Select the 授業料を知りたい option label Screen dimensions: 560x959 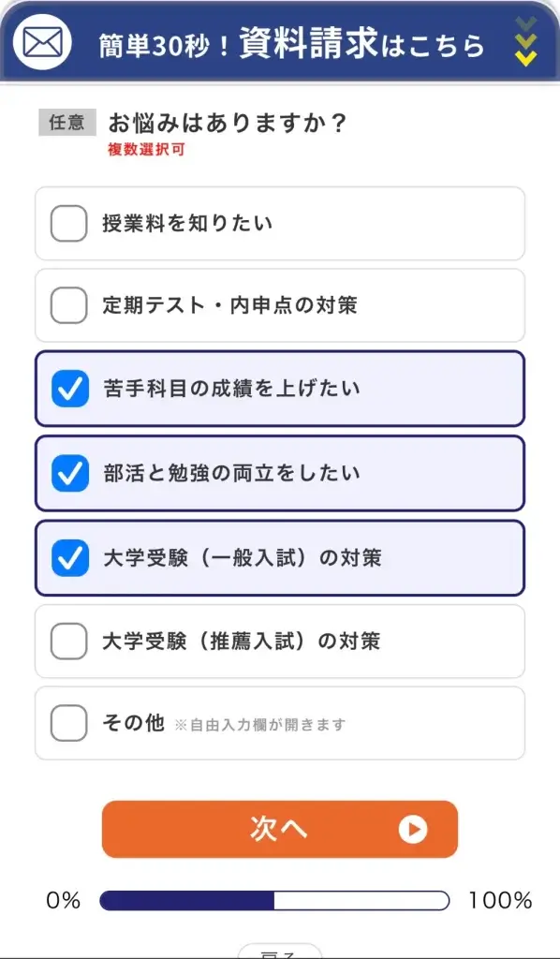coord(187,224)
